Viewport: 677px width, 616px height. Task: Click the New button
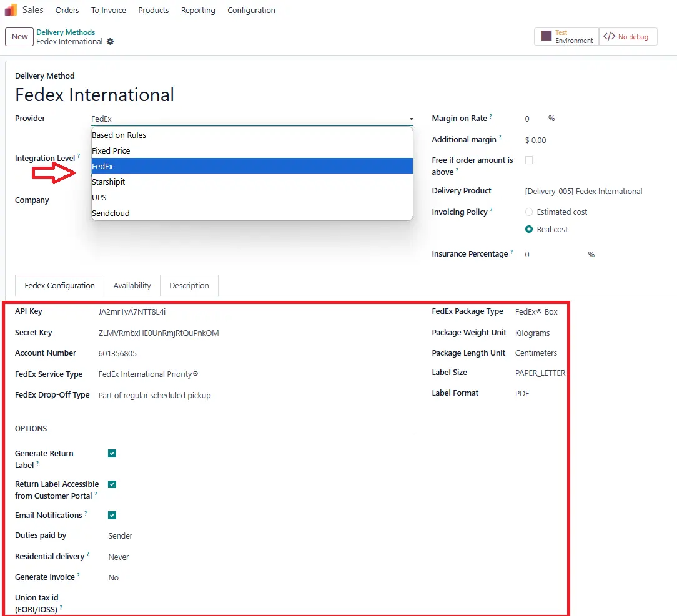(19, 37)
